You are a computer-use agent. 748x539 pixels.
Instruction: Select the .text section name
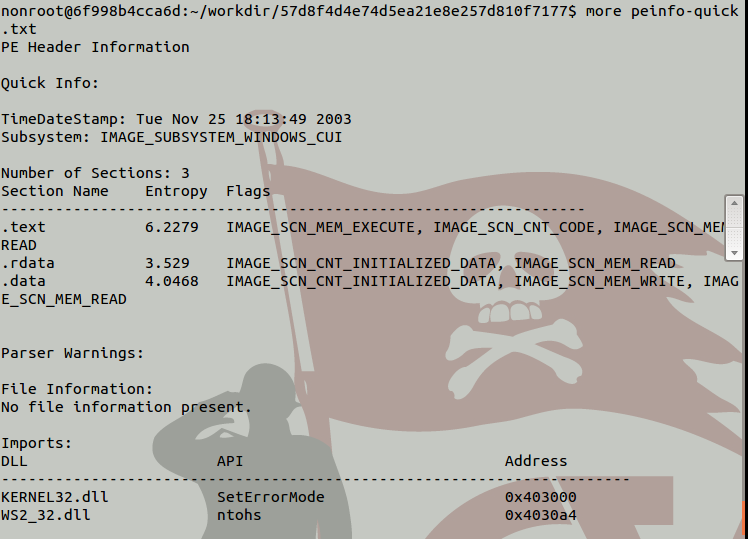pyautogui.click(x=23, y=227)
